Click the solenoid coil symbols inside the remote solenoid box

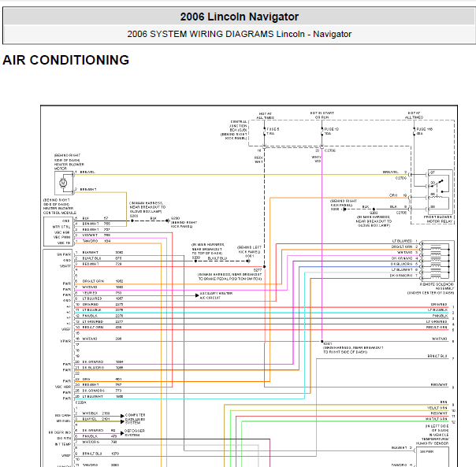click(x=436, y=261)
